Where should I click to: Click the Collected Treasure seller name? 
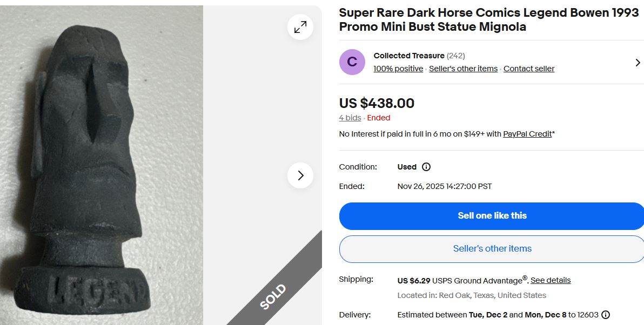pyautogui.click(x=408, y=56)
